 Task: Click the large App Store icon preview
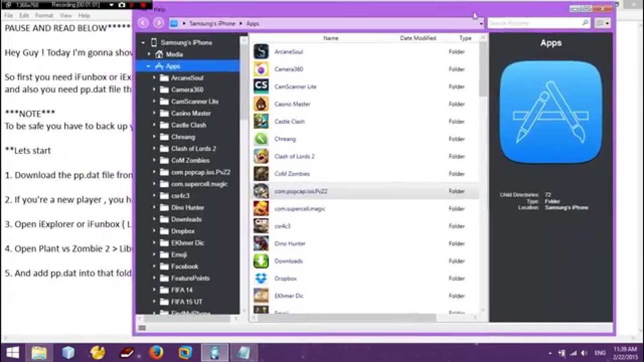(x=551, y=113)
